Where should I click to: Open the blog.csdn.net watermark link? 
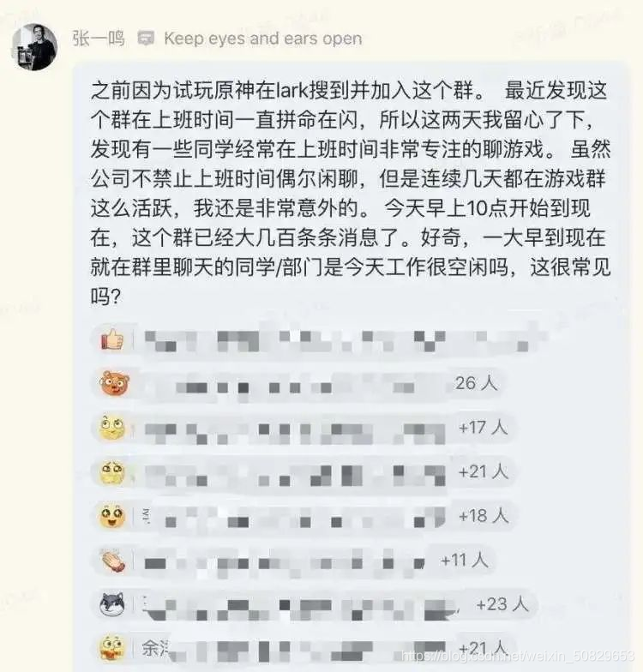click(x=518, y=656)
